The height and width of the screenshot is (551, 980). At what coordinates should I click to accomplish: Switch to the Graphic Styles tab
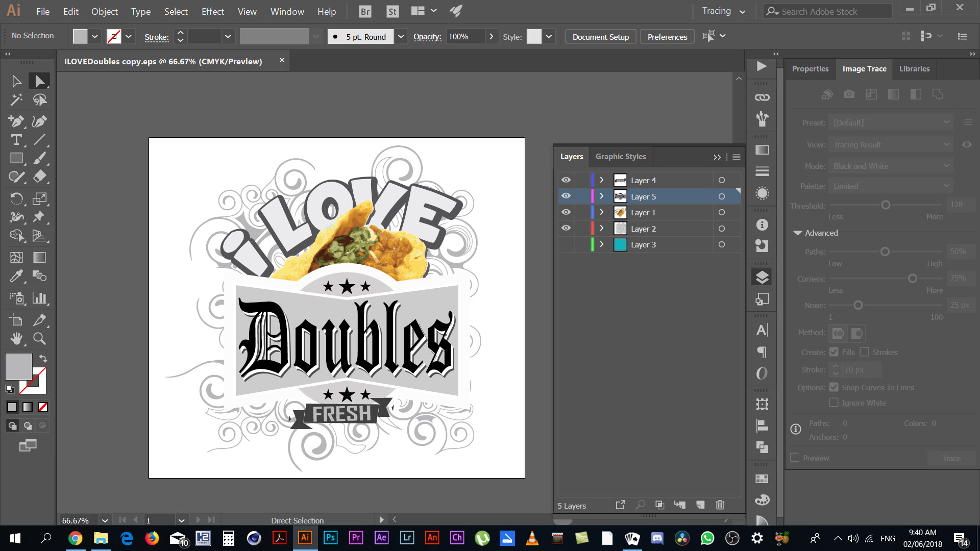(x=620, y=157)
